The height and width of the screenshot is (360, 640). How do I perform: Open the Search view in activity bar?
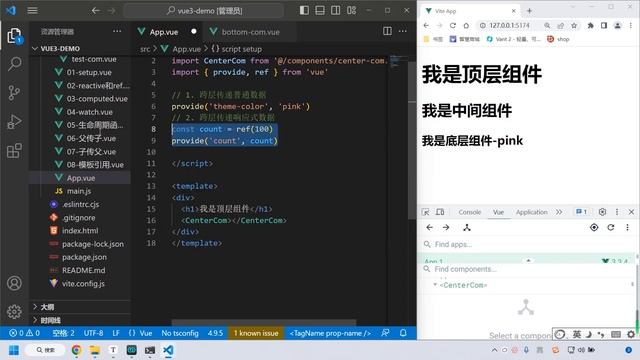14,64
